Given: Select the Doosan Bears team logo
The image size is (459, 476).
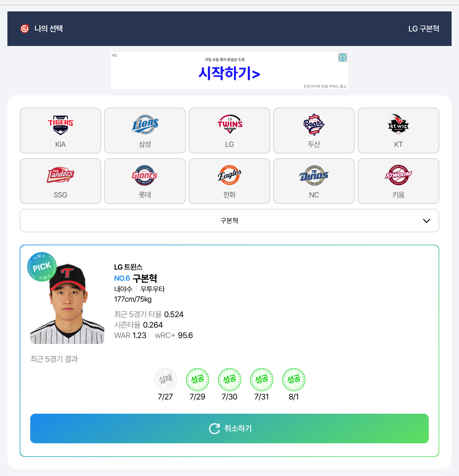Looking at the screenshot, I should (314, 125).
